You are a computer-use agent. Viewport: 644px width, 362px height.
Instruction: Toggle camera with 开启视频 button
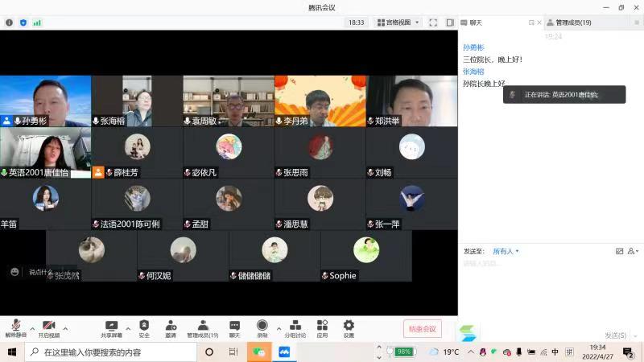[49, 327]
